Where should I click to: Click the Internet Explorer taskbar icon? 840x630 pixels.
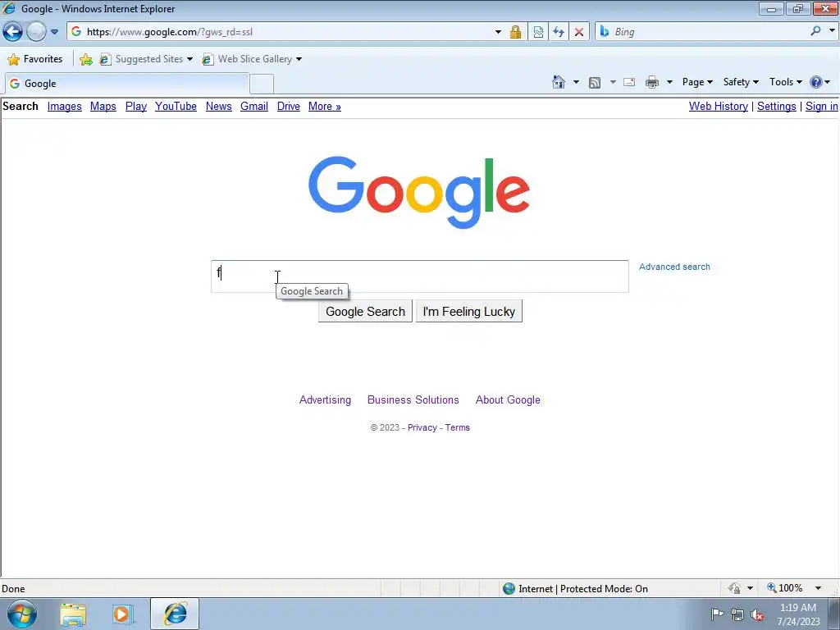(175, 614)
